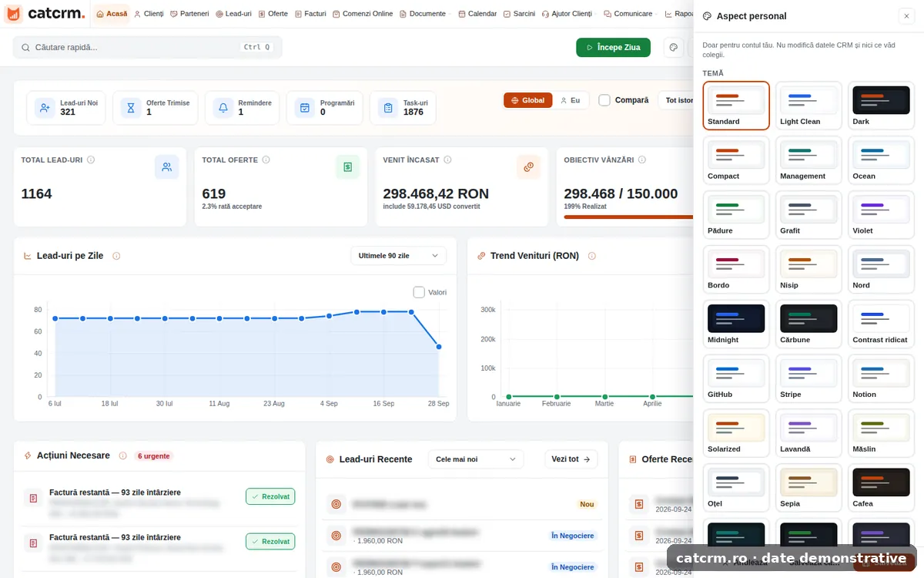Click the Total Oferte document icon

pyautogui.click(x=347, y=166)
